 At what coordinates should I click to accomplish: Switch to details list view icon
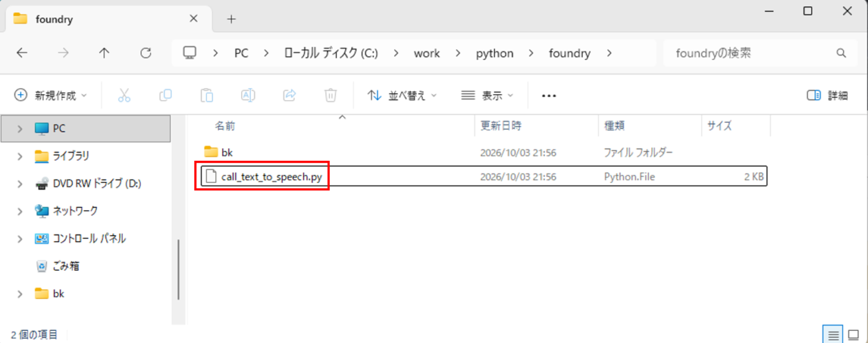pyautogui.click(x=833, y=334)
